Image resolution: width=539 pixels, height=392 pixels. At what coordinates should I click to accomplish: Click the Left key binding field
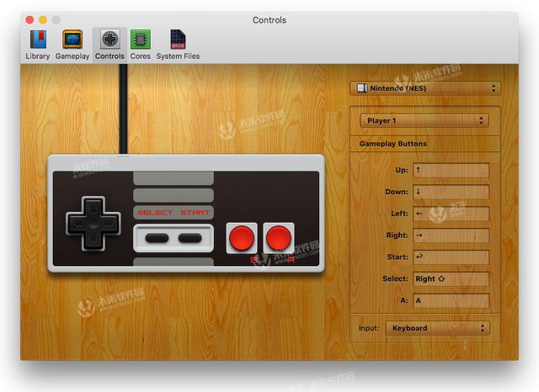click(x=451, y=214)
